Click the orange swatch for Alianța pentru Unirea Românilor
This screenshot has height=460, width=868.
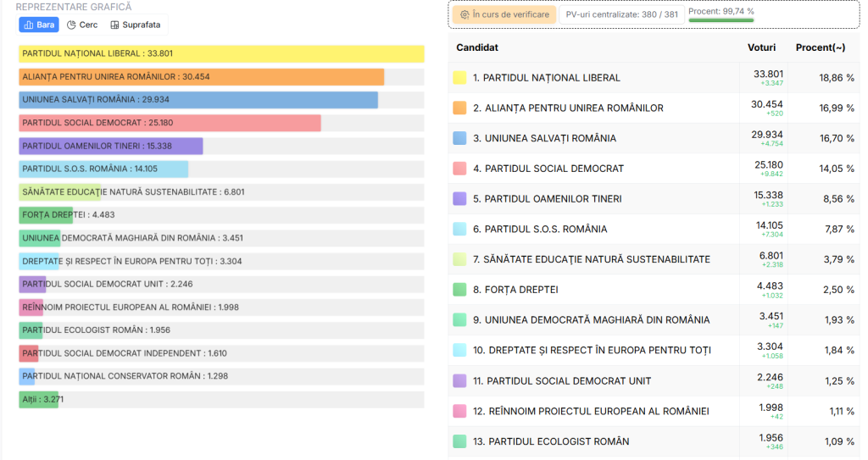click(459, 108)
